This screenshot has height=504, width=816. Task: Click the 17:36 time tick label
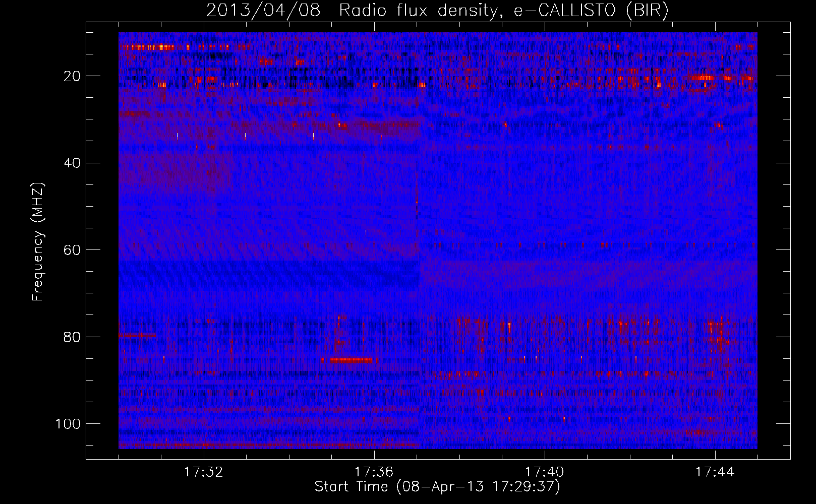click(374, 472)
